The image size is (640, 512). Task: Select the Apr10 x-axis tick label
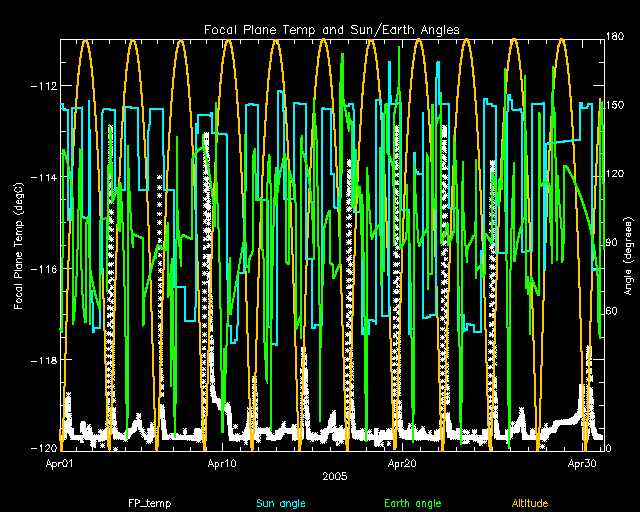click(221, 464)
